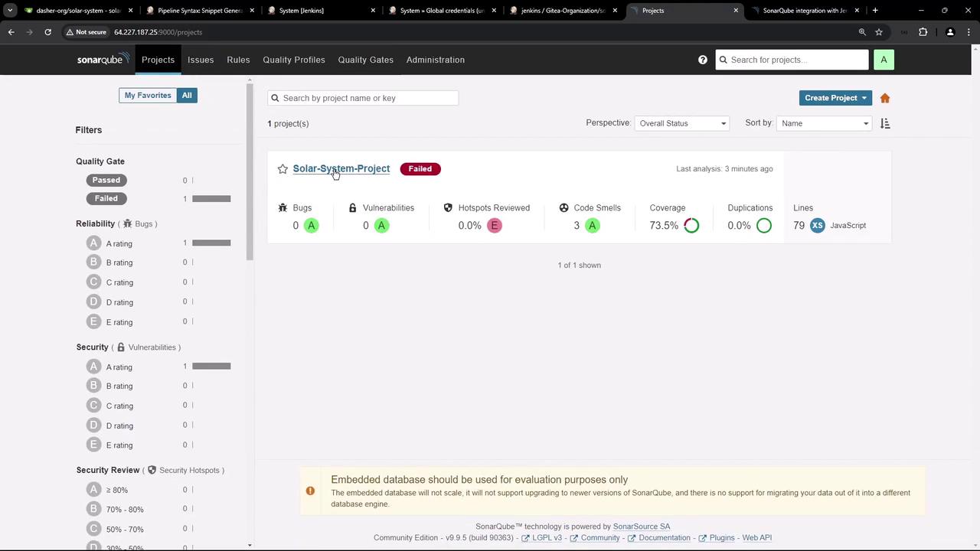The height and width of the screenshot is (551, 980).
Task: Click the Not secure site info indicator
Action: (x=86, y=32)
